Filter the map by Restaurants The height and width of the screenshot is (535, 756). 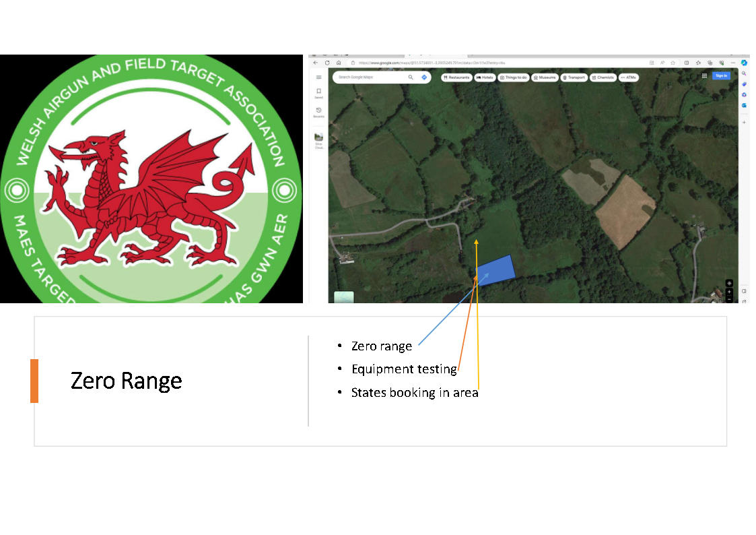456,77
